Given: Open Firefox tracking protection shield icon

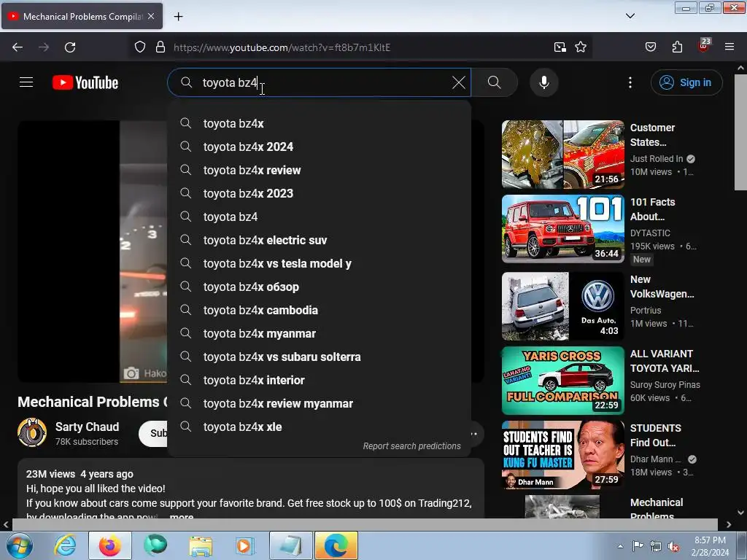Looking at the screenshot, I should pyautogui.click(x=139, y=47).
